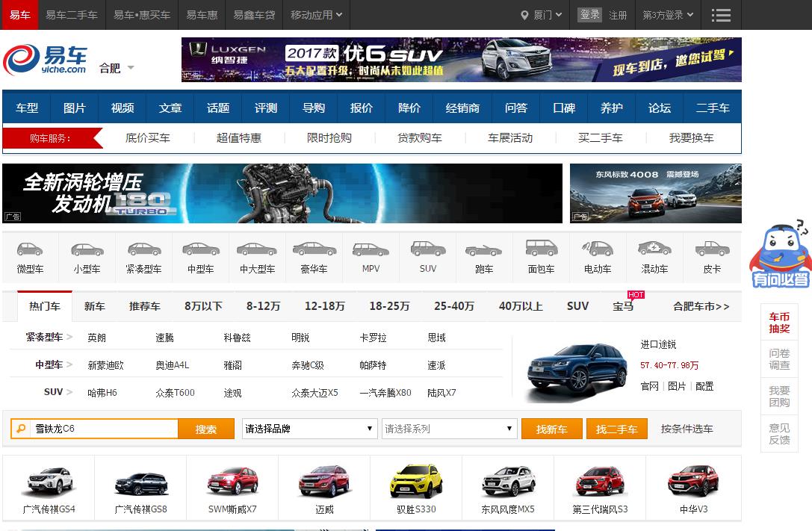The width and height of the screenshot is (812, 531).
Task: Switch to the 热门车 tab
Action: (x=45, y=306)
